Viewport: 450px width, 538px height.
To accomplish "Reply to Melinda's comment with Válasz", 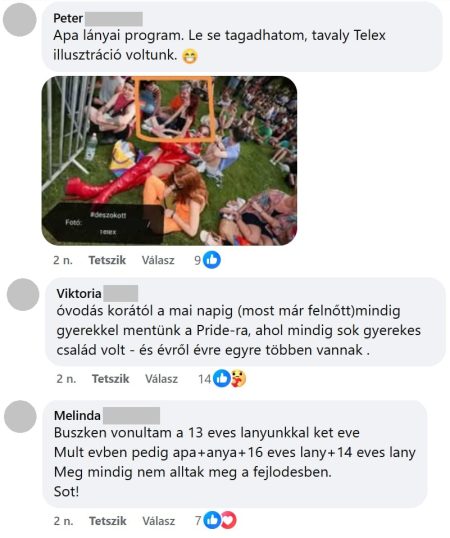I will (x=158, y=521).
